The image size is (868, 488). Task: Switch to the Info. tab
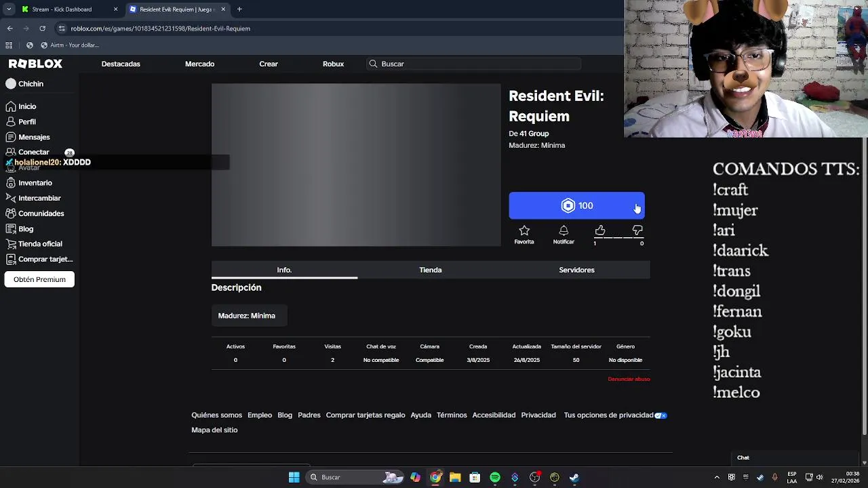pos(284,270)
